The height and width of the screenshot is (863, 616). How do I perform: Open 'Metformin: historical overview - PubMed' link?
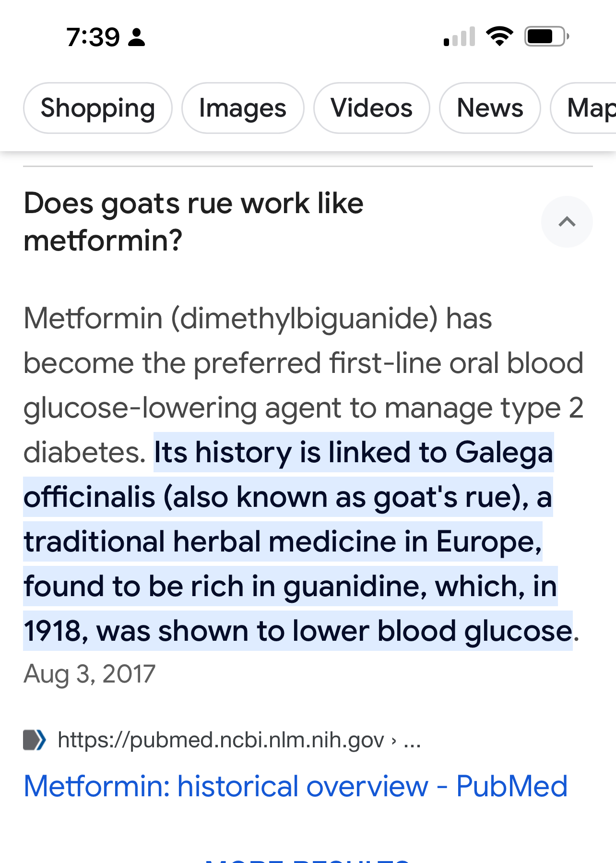295,786
